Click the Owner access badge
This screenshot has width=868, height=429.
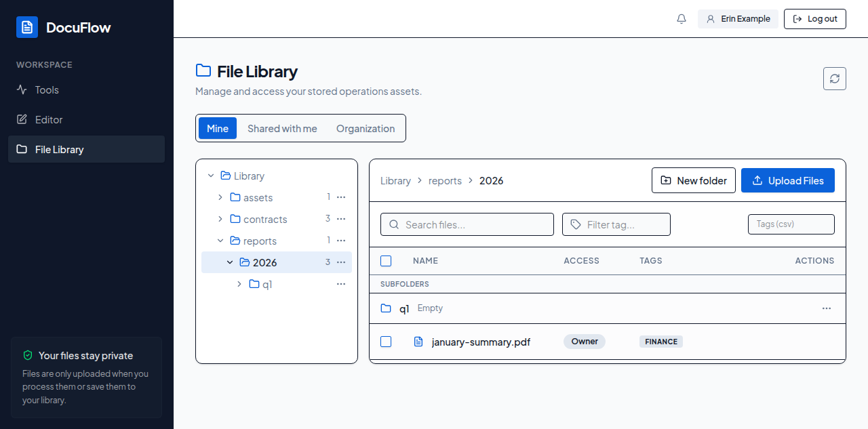585,342
